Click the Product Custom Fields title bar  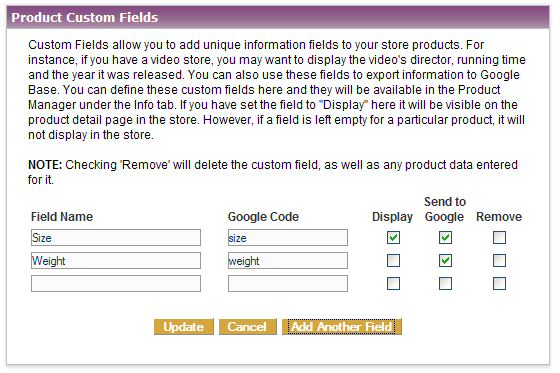(278, 17)
